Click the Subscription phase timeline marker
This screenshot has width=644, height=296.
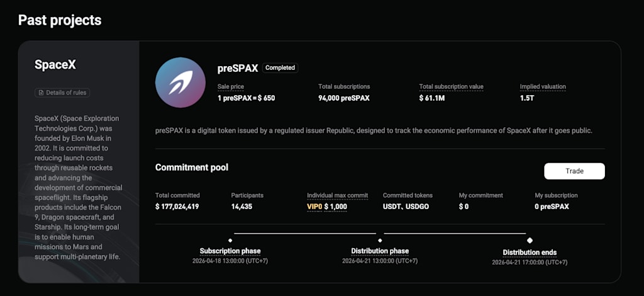(x=230, y=240)
